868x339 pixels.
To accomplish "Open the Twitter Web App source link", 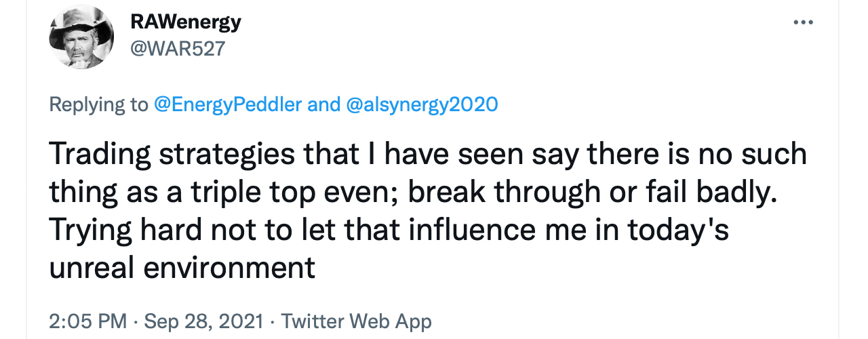I will [x=356, y=321].
